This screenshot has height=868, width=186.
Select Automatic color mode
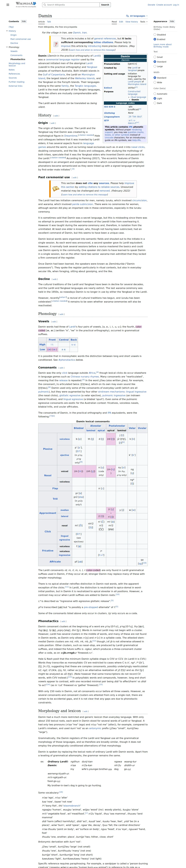(x=155, y=94)
